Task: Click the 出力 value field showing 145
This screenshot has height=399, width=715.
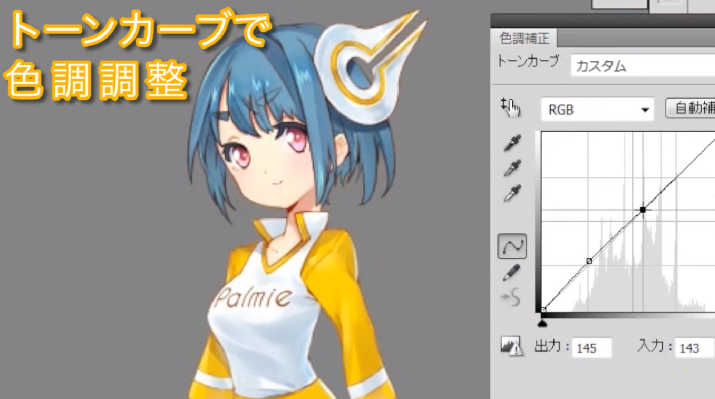Action: (591, 348)
